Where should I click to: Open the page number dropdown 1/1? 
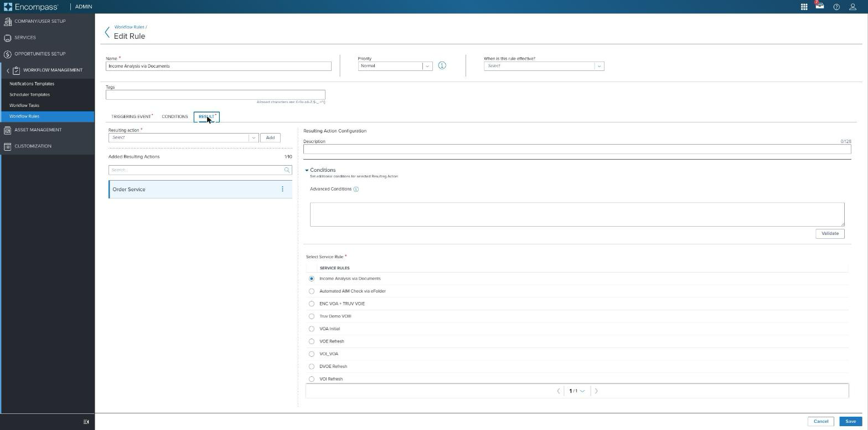pyautogui.click(x=577, y=391)
